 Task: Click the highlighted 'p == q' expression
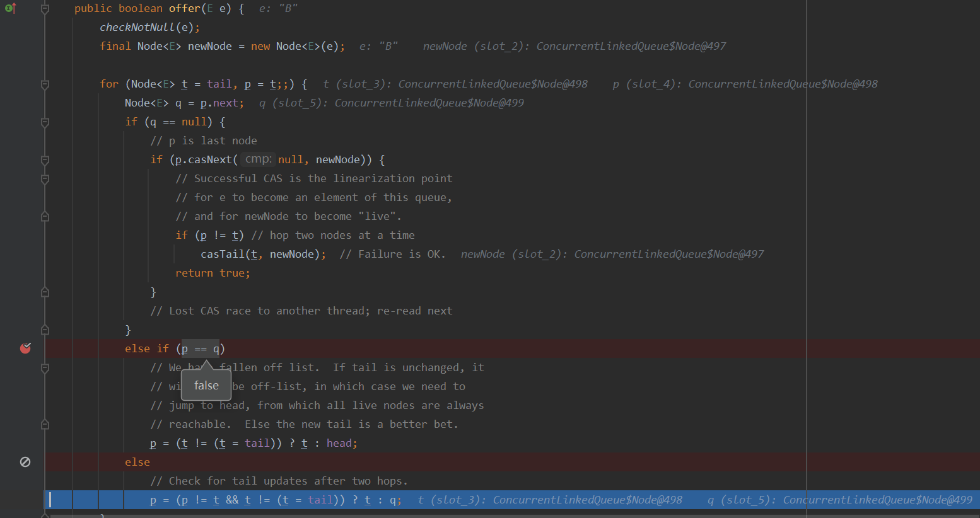pos(201,348)
